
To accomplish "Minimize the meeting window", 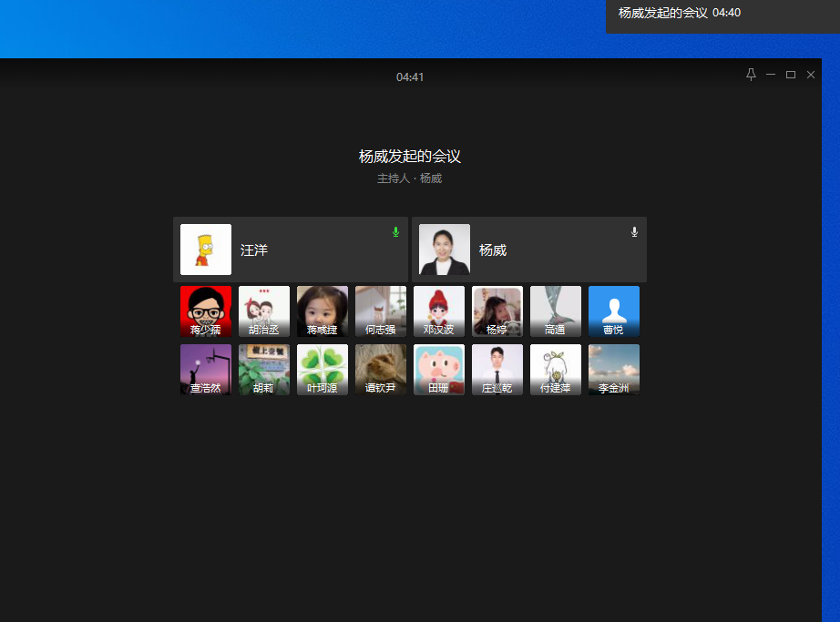I will pyautogui.click(x=771, y=75).
